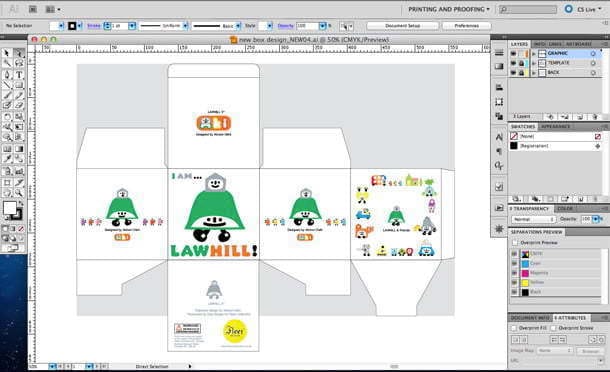Click the Document Setup button
610x372 pixels.
click(x=403, y=26)
